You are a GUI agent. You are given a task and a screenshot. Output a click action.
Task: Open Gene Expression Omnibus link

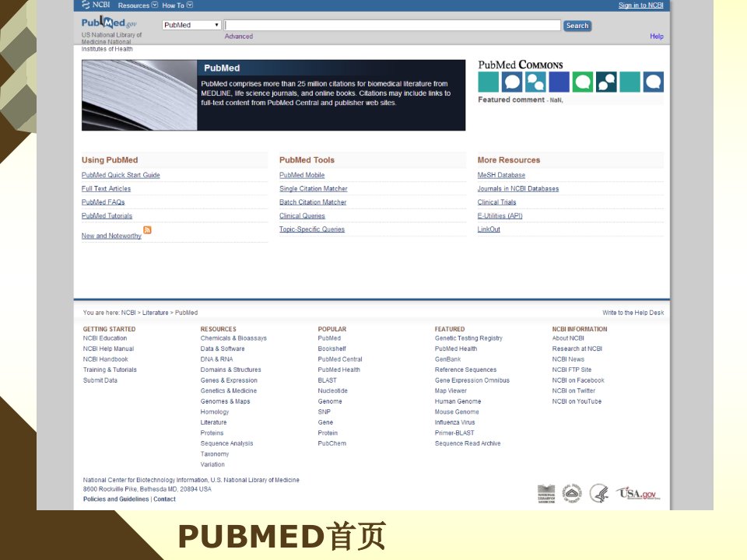click(x=472, y=380)
